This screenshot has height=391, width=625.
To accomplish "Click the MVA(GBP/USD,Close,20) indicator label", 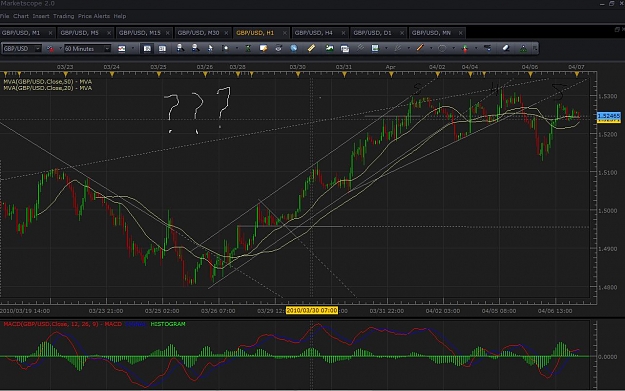I will [x=47, y=88].
